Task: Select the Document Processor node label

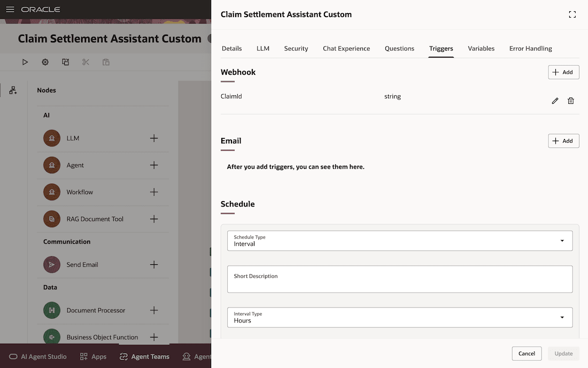Action: point(96,310)
